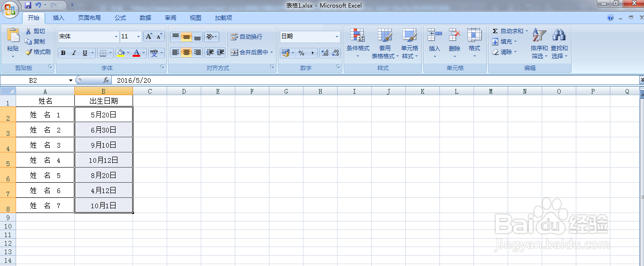Screen dimensions: 644x266
Task: Toggle align text right
Action: [x=197, y=53]
